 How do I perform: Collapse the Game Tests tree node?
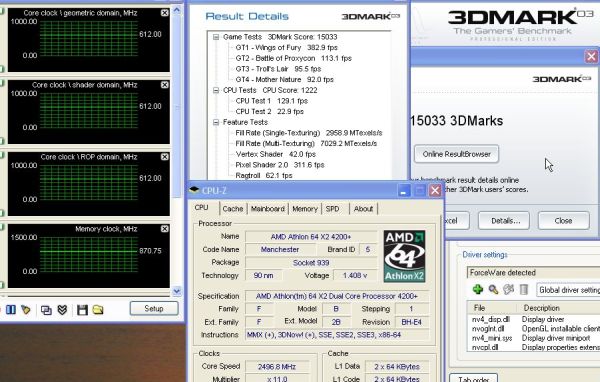(216, 37)
